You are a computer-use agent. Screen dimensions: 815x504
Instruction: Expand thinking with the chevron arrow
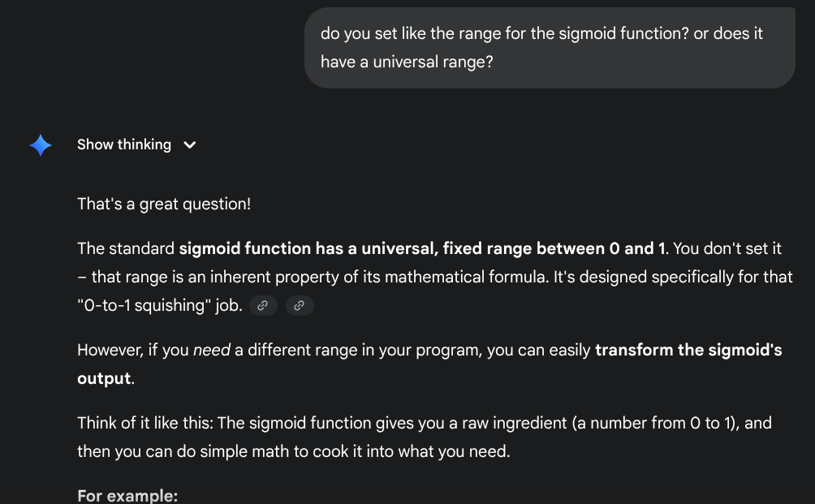tap(190, 145)
